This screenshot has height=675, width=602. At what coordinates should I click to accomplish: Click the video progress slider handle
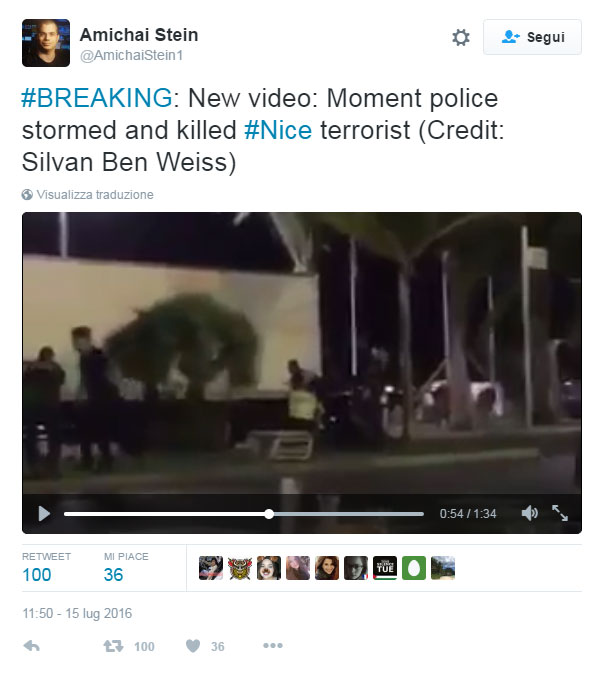[x=269, y=514]
